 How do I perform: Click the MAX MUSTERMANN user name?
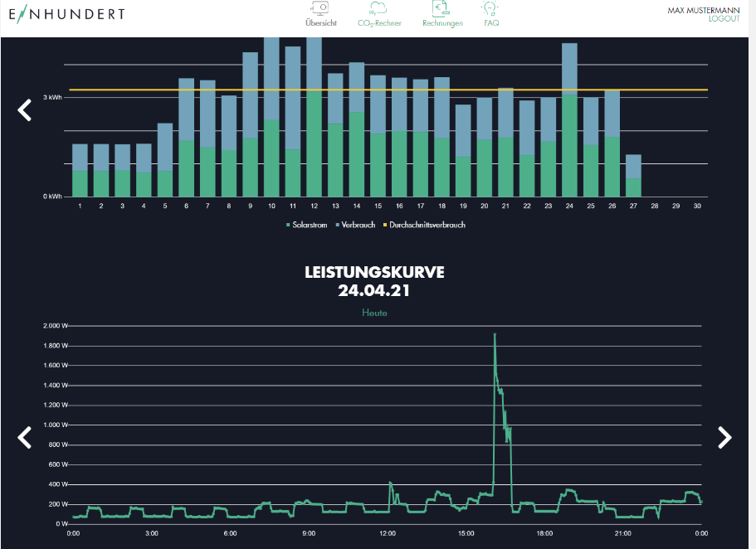pyautogui.click(x=704, y=10)
